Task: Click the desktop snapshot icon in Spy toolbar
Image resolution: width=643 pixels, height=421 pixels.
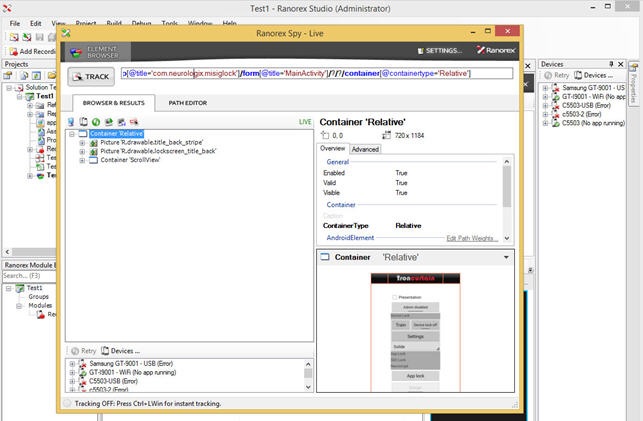Action: tap(71, 122)
